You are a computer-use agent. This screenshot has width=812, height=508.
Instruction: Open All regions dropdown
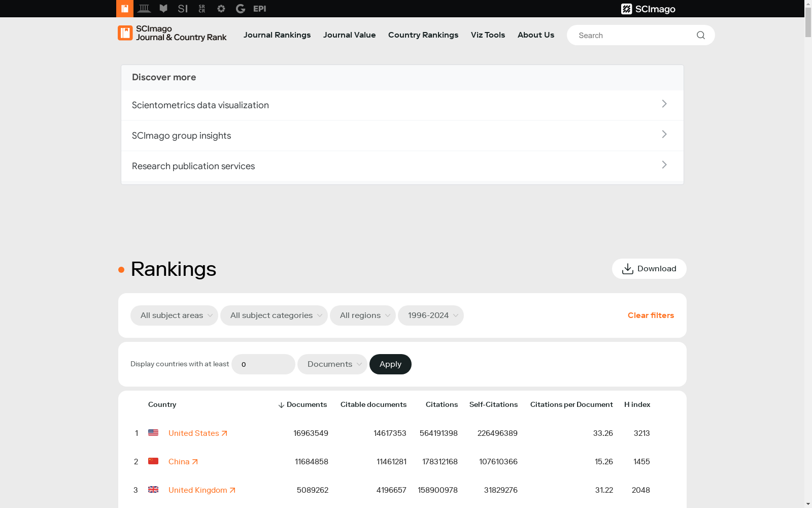(x=363, y=315)
